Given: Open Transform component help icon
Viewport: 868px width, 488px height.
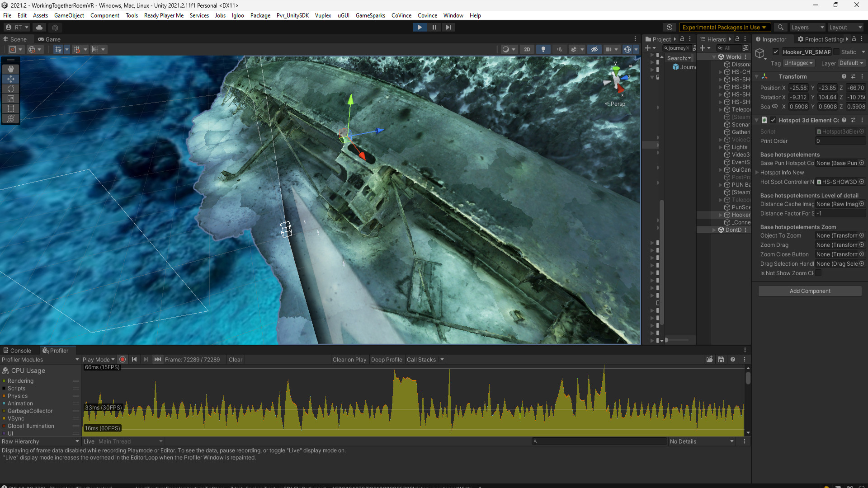Looking at the screenshot, I should coord(844,76).
